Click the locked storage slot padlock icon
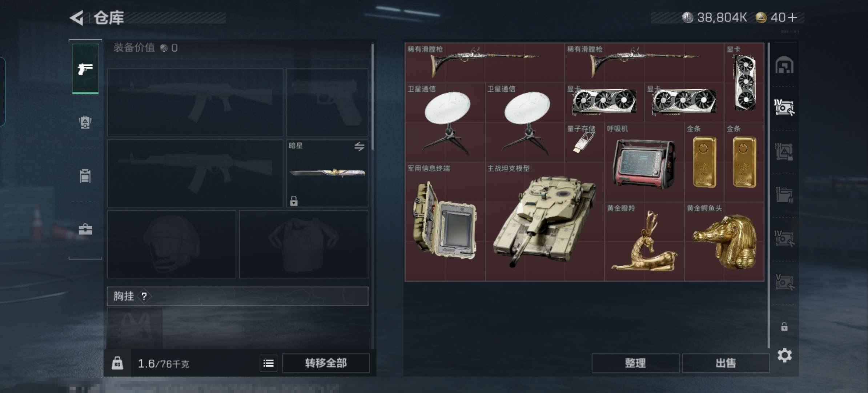 click(784, 326)
